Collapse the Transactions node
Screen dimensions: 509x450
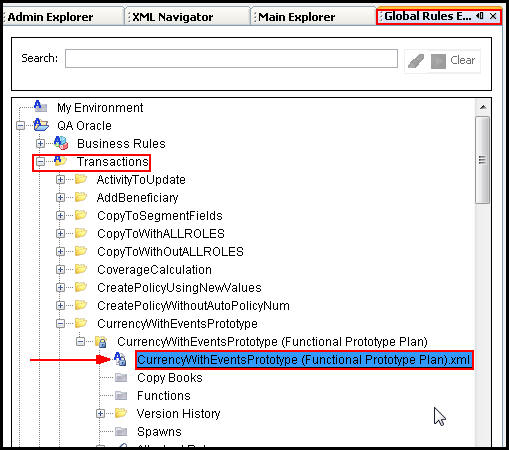point(40,162)
